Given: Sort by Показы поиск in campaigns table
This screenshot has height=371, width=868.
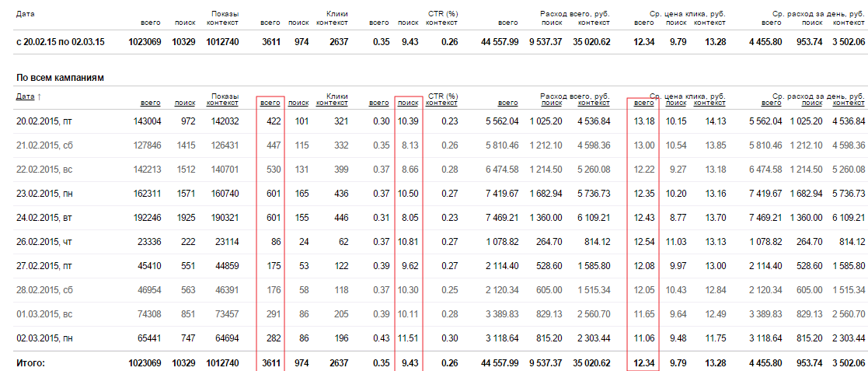Looking at the screenshot, I should coord(185,103).
